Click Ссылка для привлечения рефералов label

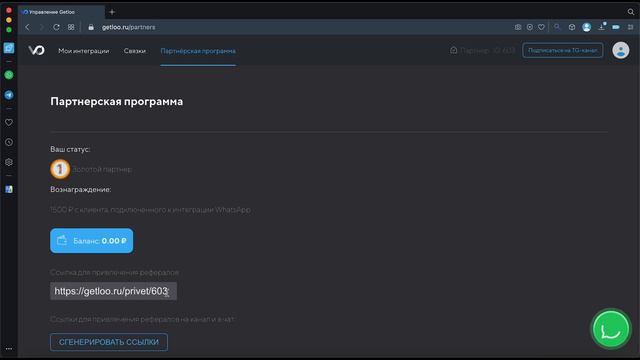tap(114, 272)
